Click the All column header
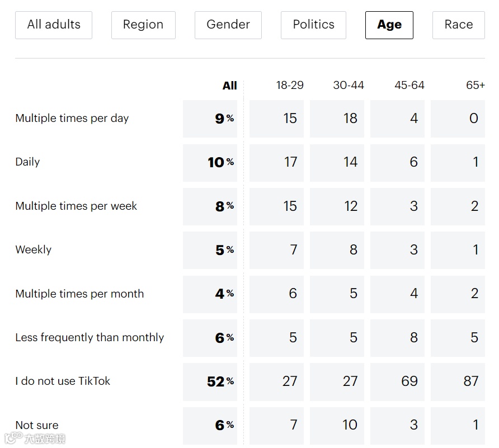 229,86
